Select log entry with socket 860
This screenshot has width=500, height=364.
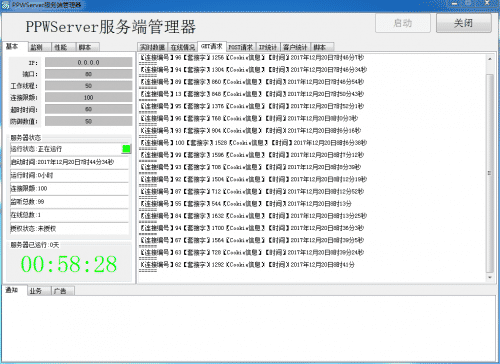coord(252,82)
